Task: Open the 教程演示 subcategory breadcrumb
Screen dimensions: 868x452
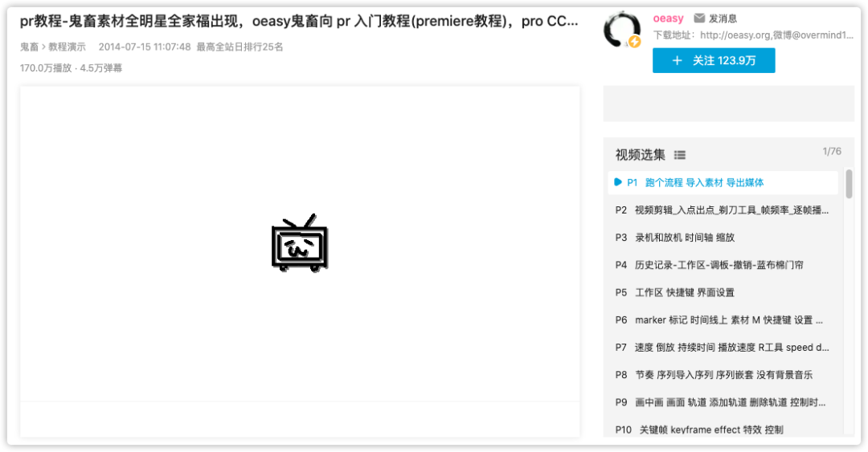Action: click(x=67, y=47)
